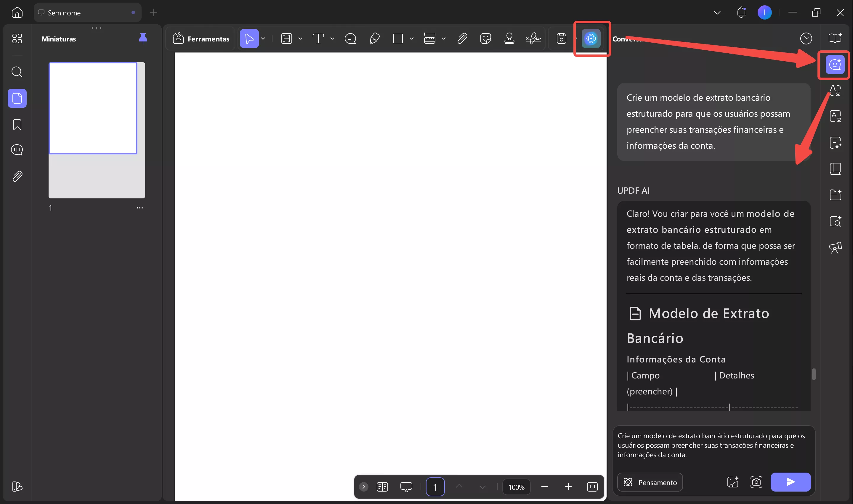Expand the rectangle shape dropdown arrow

click(411, 39)
